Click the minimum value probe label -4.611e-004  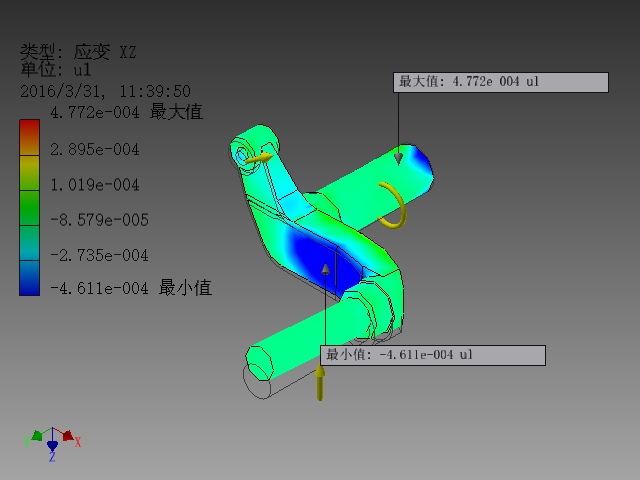pyautogui.click(x=433, y=355)
